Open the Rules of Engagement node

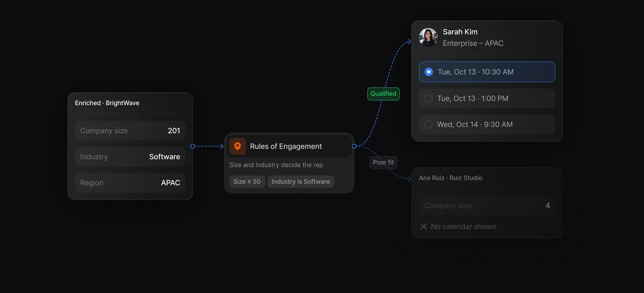coord(289,146)
